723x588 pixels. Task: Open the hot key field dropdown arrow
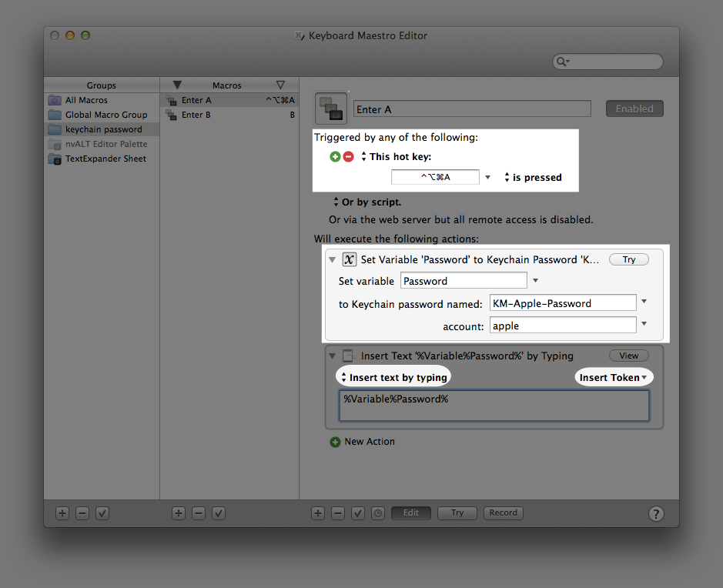pos(488,178)
